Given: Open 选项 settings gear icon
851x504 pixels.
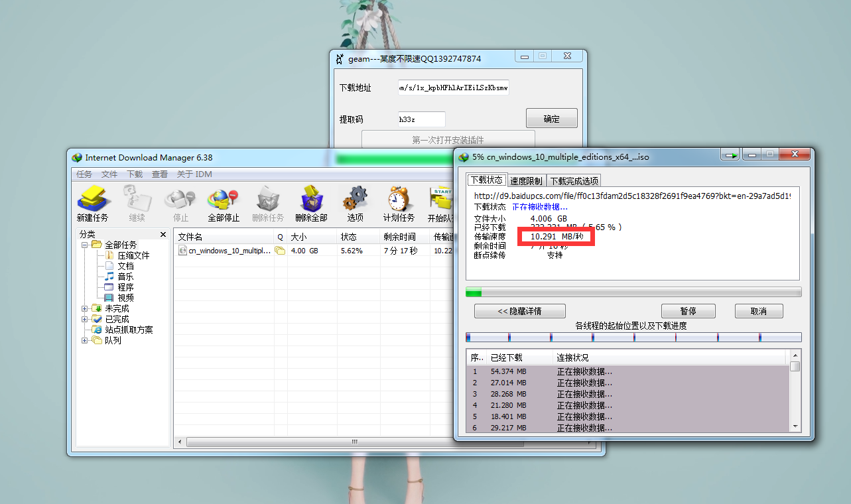Looking at the screenshot, I should pos(355,204).
